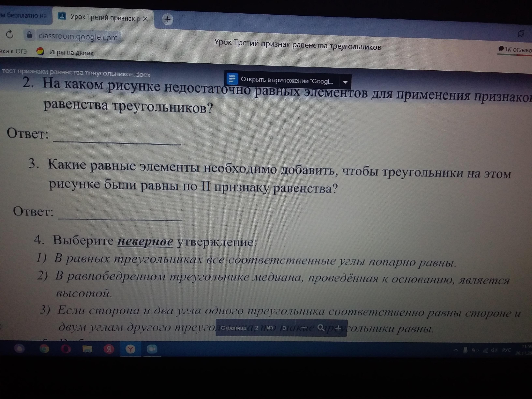Reload page with refresh icon

(10, 34)
